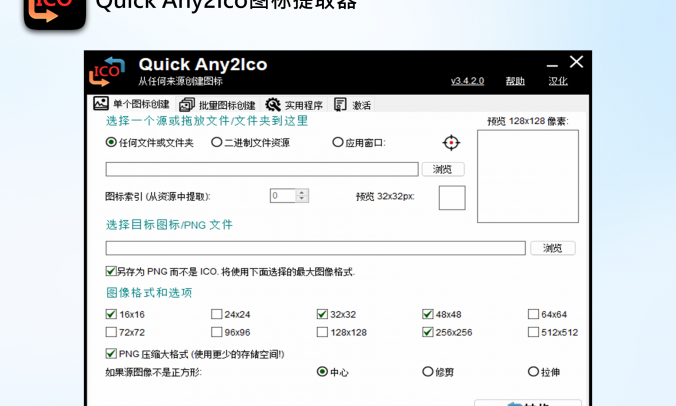Click the activation document icon
The height and width of the screenshot is (406, 676).
(340, 104)
